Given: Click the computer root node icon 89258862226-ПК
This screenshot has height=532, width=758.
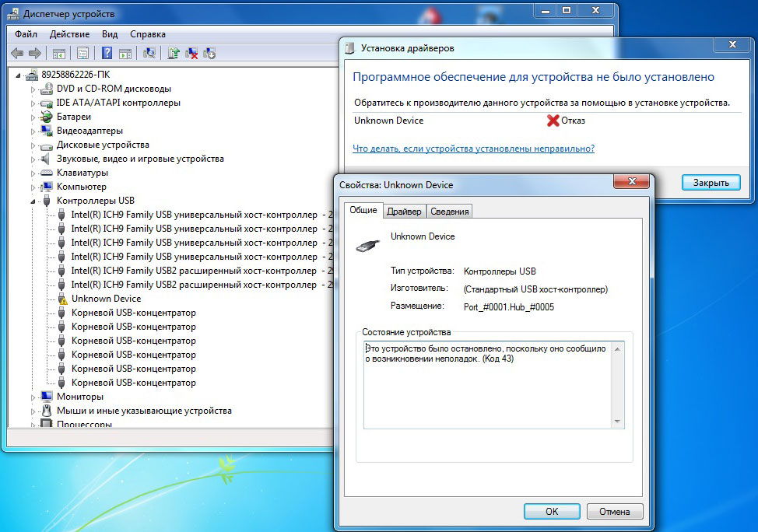Looking at the screenshot, I should point(32,75).
